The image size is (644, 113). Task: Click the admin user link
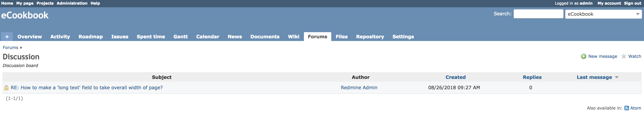click(586, 3)
